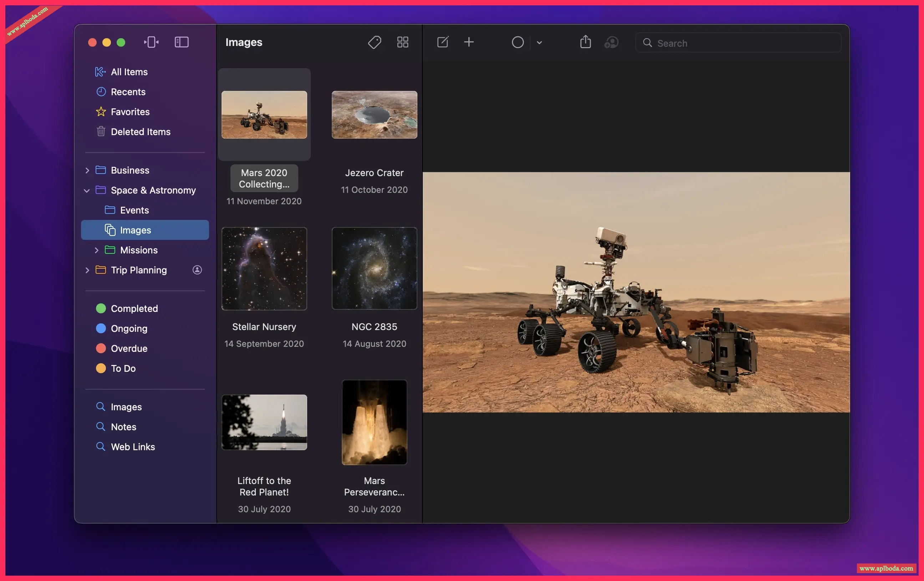Select the Jezero Crater thumbnail
This screenshot has width=924, height=581.
tap(374, 115)
